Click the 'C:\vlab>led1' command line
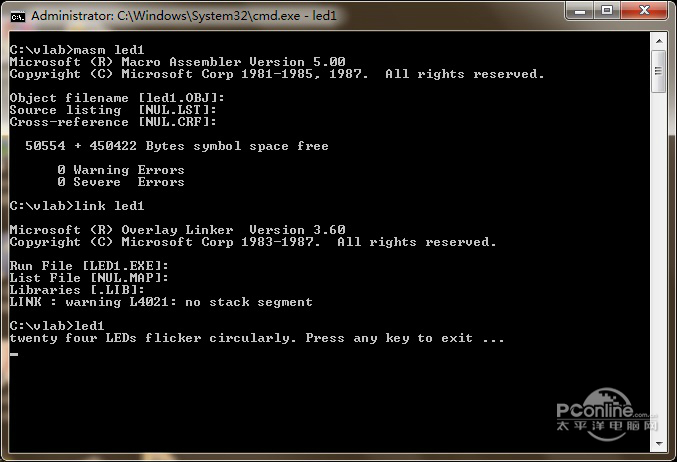This screenshot has height=462, width=677. click(x=57, y=326)
